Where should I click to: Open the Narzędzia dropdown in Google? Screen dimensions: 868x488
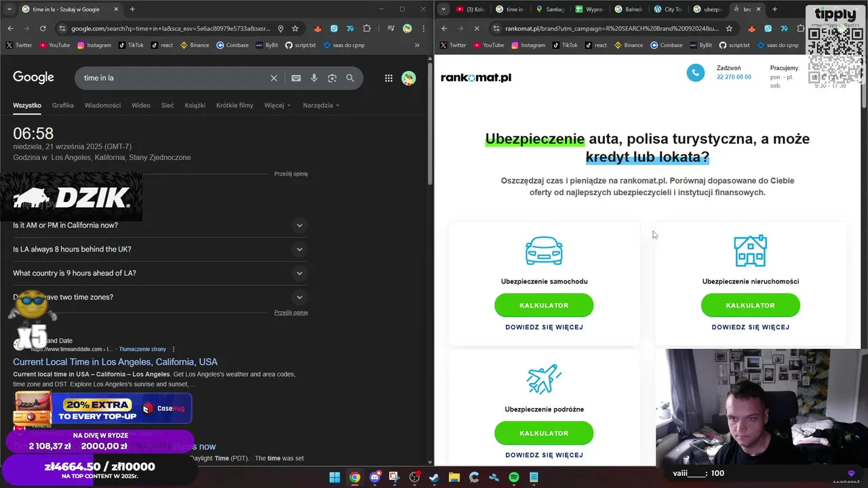click(321, 105)
